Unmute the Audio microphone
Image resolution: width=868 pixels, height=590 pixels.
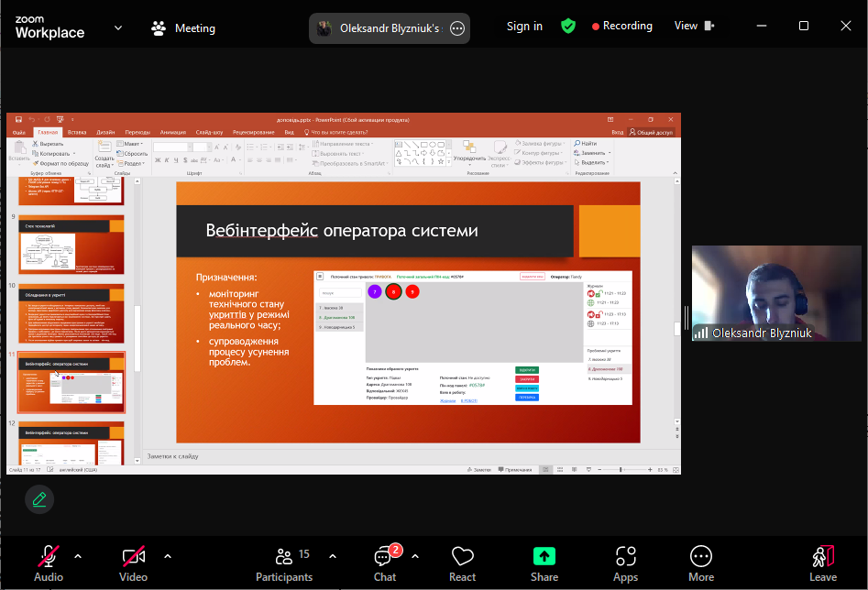tap(49, 563)
